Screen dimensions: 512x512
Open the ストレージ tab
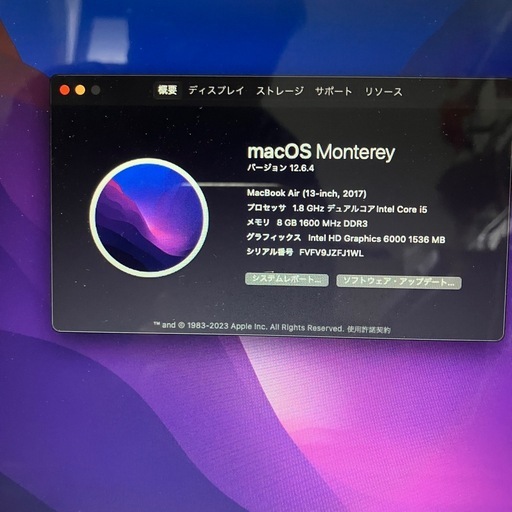click(280, 91)
